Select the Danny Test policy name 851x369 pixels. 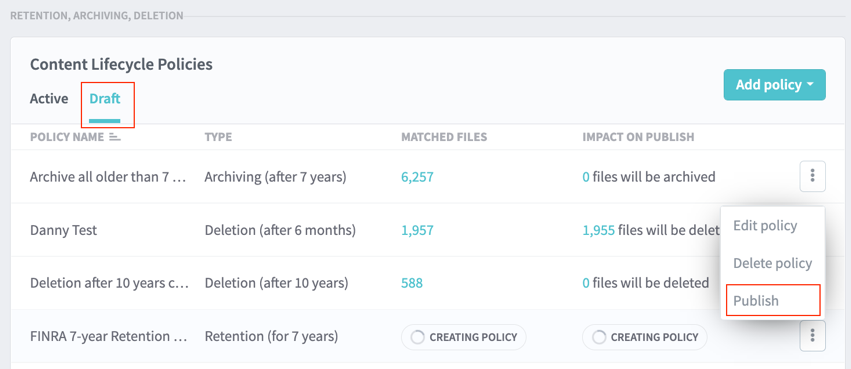63,230
